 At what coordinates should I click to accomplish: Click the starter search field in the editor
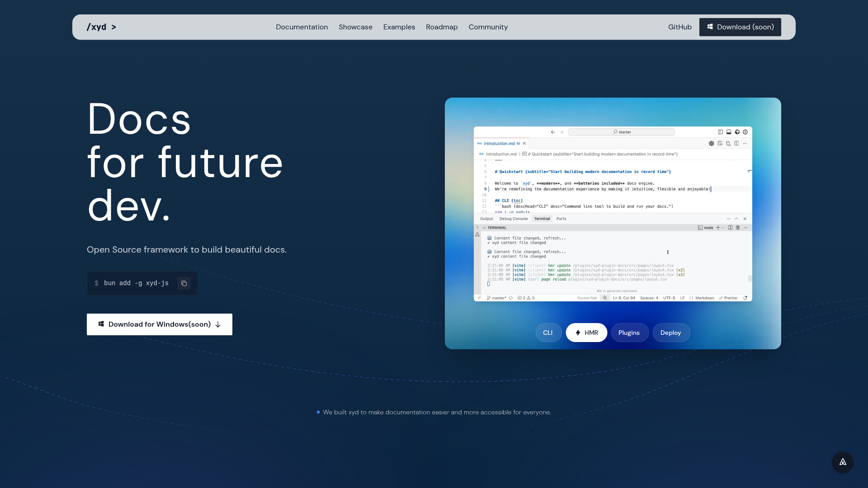621,132
